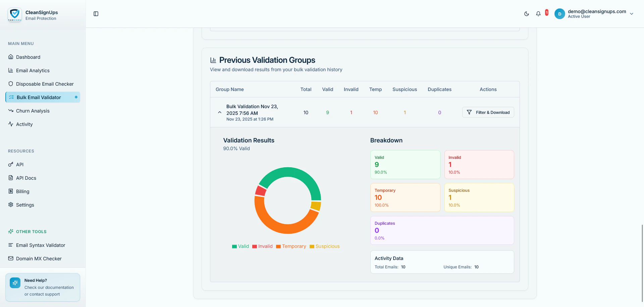Viewport: 644px width, 307px height.
Task: Click the 'Bulk Validation Nov 23, 2025 7:56 AM' name
Action: 252,110
